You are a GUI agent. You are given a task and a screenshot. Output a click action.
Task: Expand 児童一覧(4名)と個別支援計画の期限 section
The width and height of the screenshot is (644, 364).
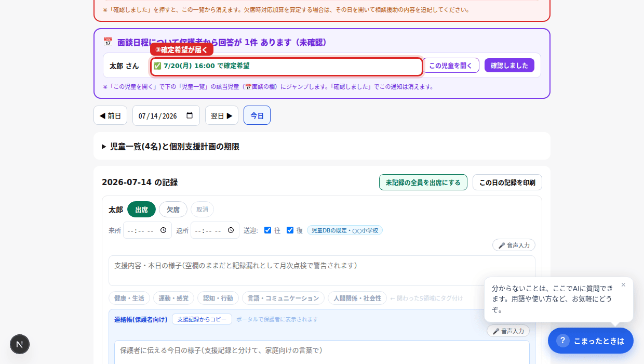point(322,147)
